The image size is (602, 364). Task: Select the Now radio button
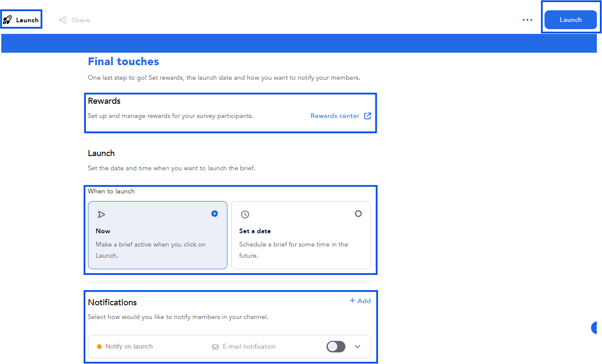(215, 214)
